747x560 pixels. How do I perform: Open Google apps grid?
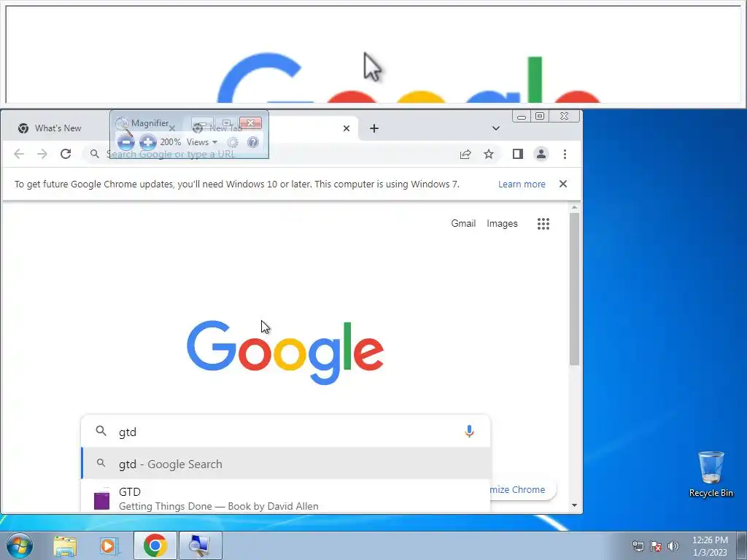click(543, 224)
